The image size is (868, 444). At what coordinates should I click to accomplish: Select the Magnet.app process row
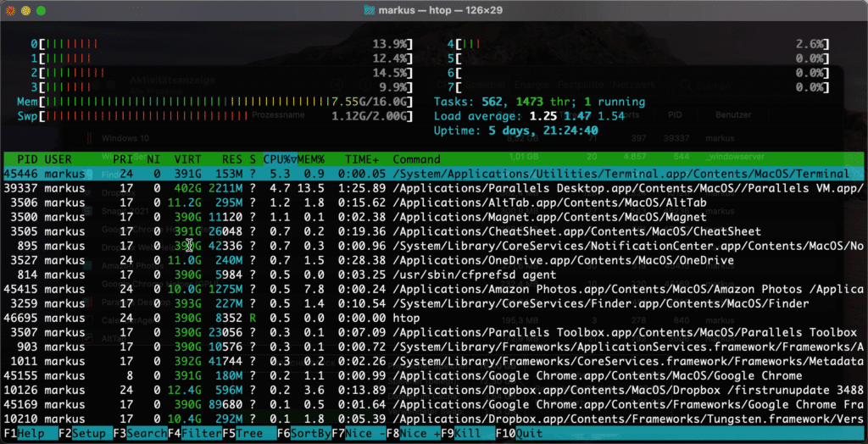433,217
